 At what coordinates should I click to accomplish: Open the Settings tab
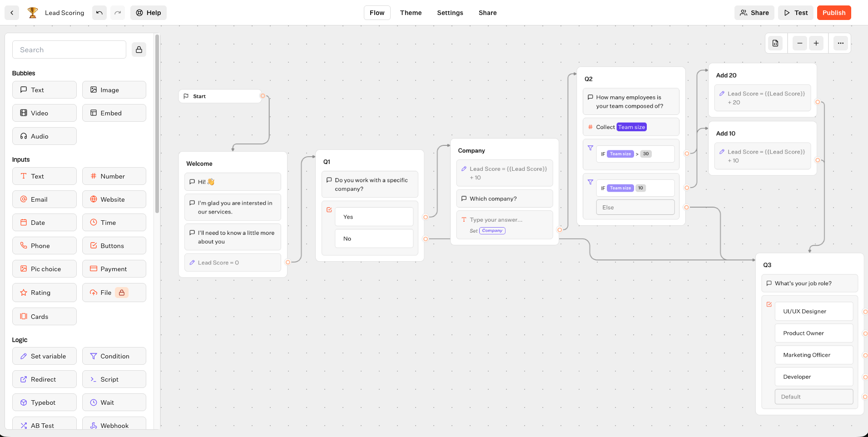click(x=450, y=13)
